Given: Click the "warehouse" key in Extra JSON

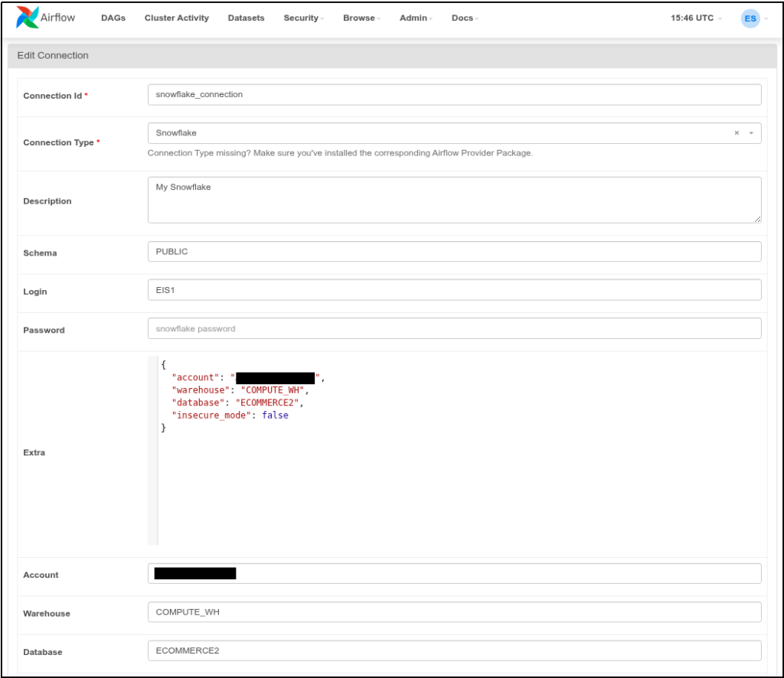Looking at the screenshot, I should pyautogui.click(x=201, y=390).
